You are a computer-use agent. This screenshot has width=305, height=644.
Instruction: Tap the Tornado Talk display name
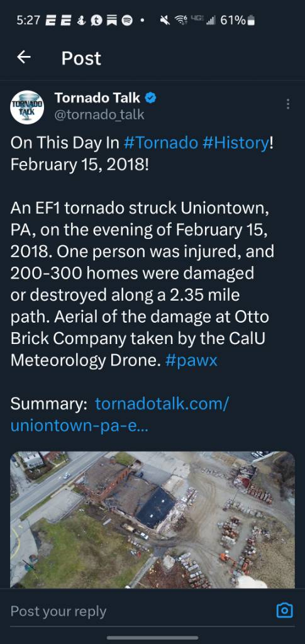click(x=97, y=97)
